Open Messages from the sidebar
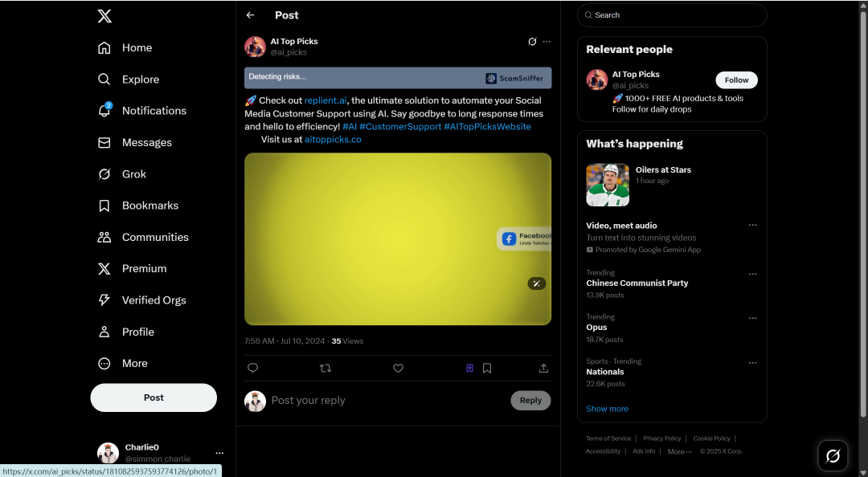The height and width of the screenshot is (477, 868). tap(134, 142)
